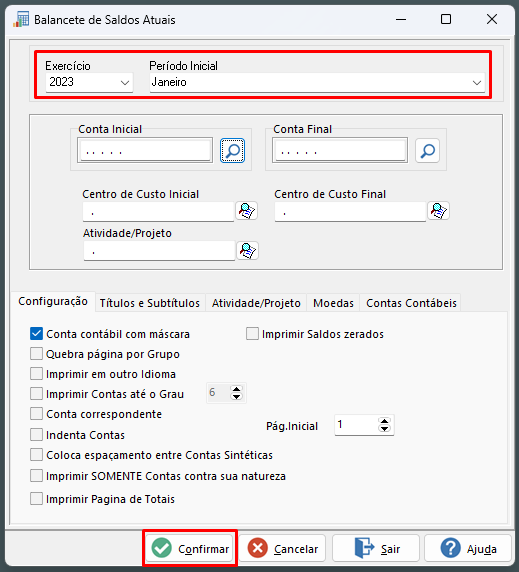
Task: Click into the Pág.Inicial number field
Action: [x=356, y=425]
